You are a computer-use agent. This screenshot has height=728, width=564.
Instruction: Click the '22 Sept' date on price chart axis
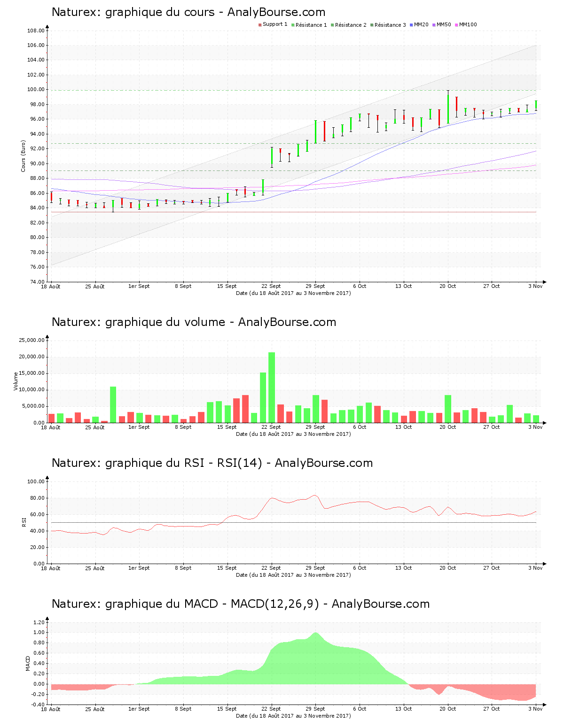pyautogui.click(x=271, y=286)
